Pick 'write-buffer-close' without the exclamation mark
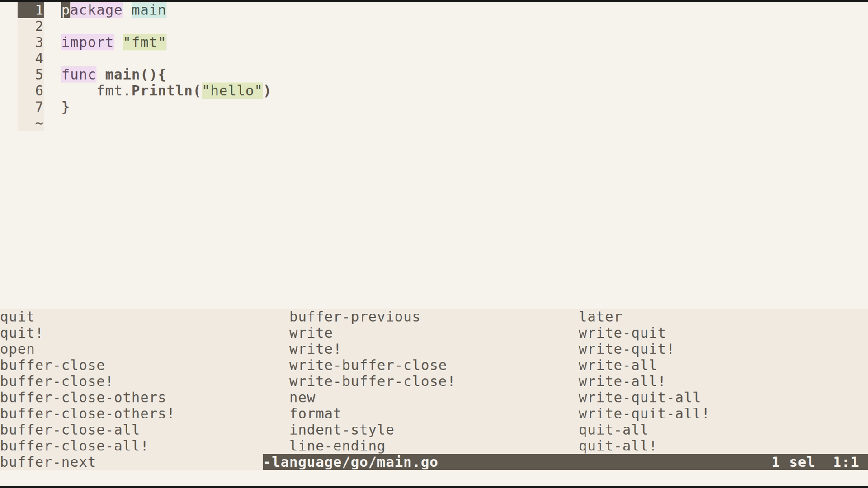 pyautogui.click(x=368, y=366)
